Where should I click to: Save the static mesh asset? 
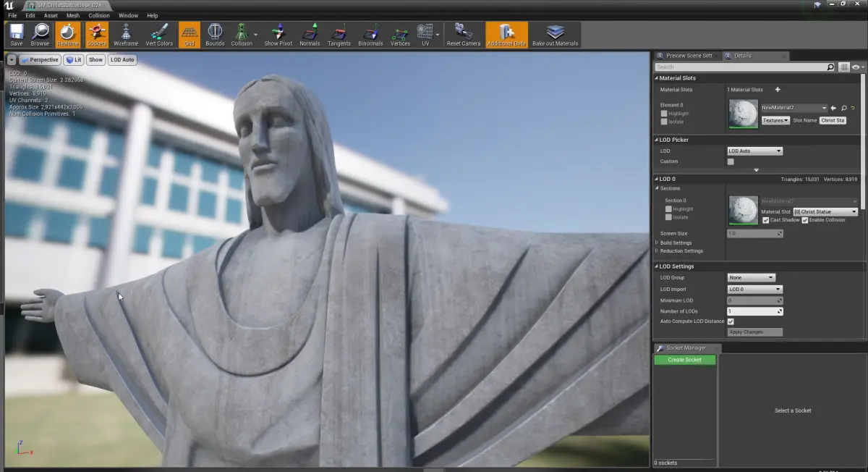(16, 35)
